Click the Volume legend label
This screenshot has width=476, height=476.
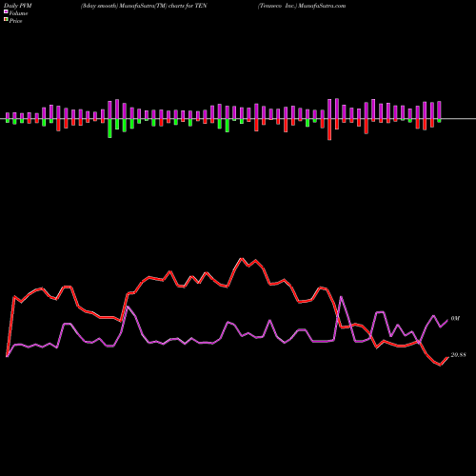click(18, 13)
